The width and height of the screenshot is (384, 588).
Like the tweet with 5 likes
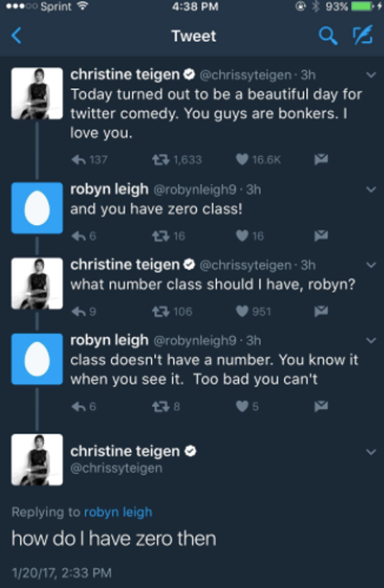(x=242, y=406)
